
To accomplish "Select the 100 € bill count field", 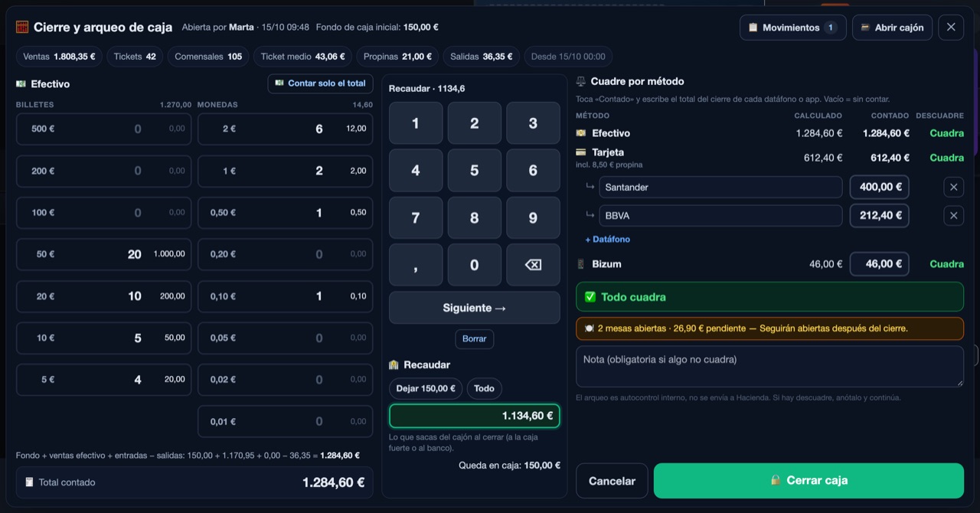I will (x=103, y=212).
